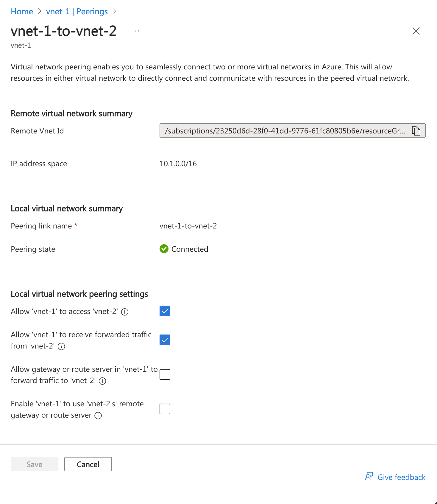
Task: Copy the Remote Vnet Id to clipboard
Action: click(x=416, y=131)
